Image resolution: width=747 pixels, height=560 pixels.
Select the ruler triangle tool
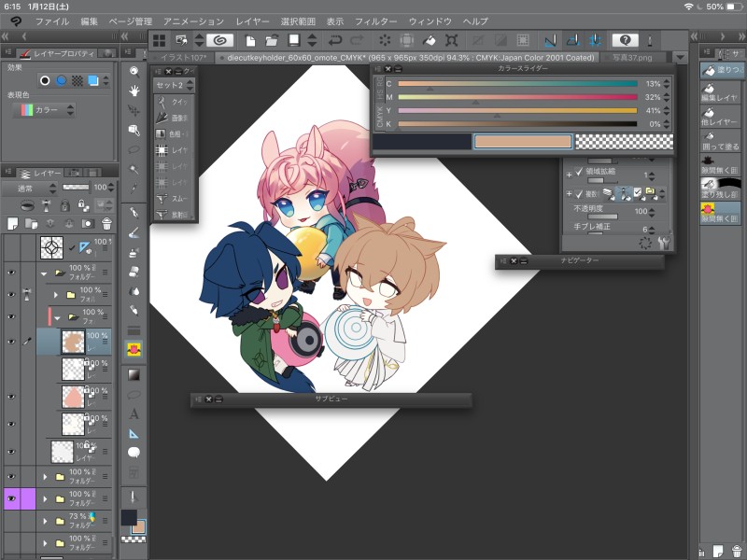click(x=134, y=434)
